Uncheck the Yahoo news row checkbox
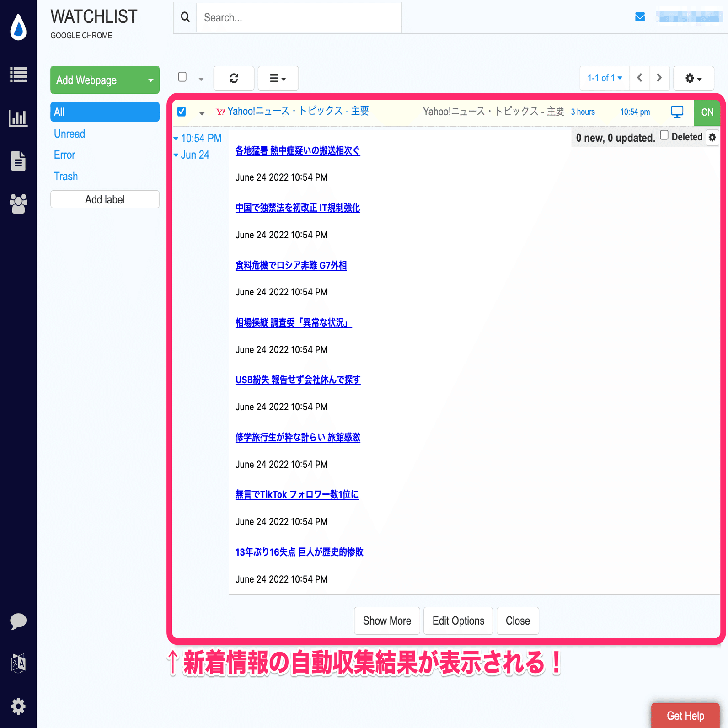This screenshot has width=728, height=728. coord(182,112)
